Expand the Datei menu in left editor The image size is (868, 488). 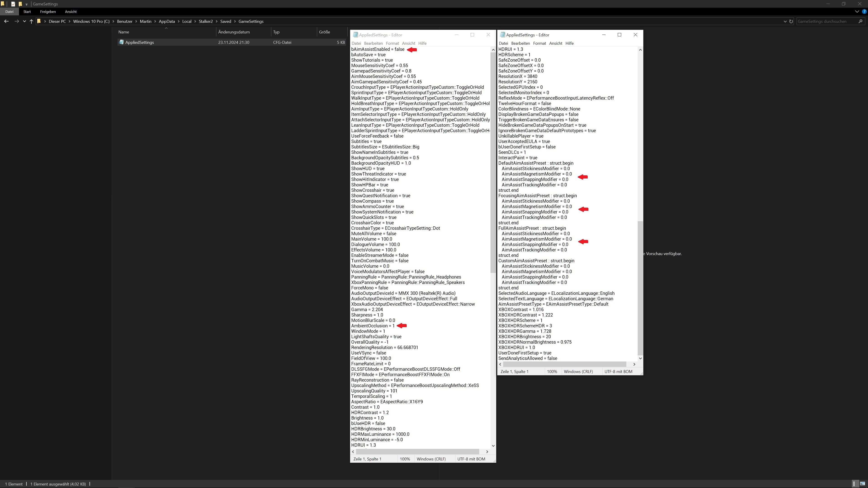pos(356,43)
